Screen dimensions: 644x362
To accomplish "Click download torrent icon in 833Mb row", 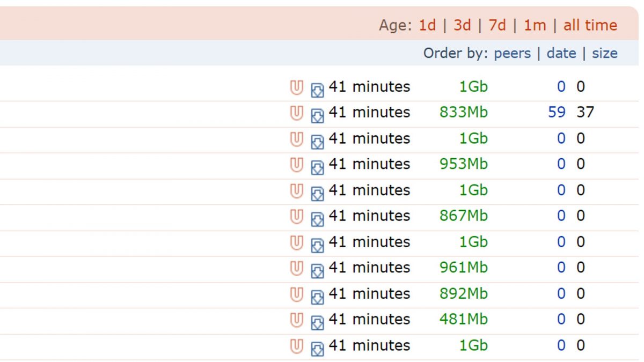I will click(x=317, y=115).
